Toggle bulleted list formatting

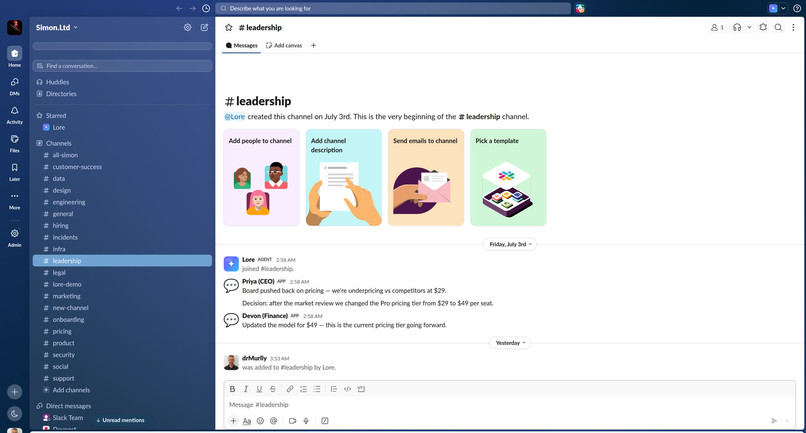tap(317, 389)
